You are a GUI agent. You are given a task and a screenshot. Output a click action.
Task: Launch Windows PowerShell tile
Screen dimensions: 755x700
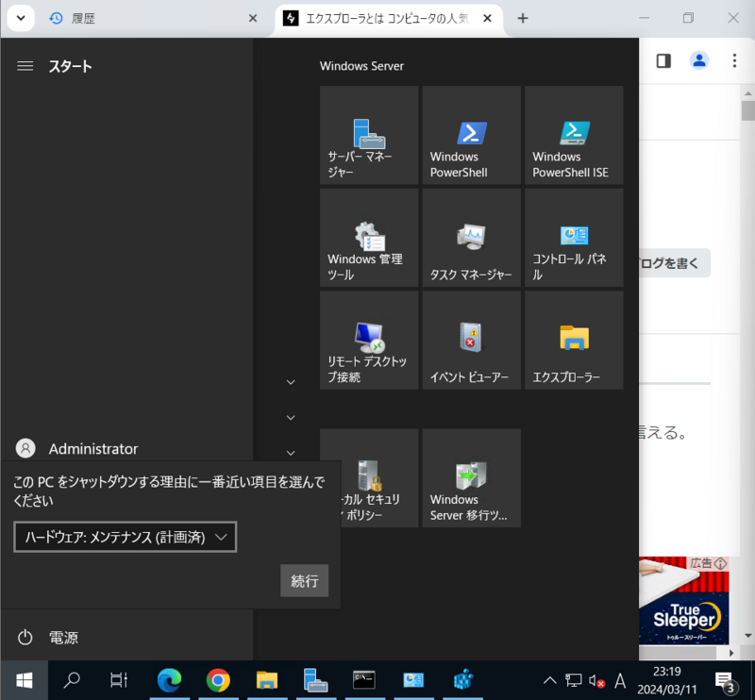[x=471, y=135]
